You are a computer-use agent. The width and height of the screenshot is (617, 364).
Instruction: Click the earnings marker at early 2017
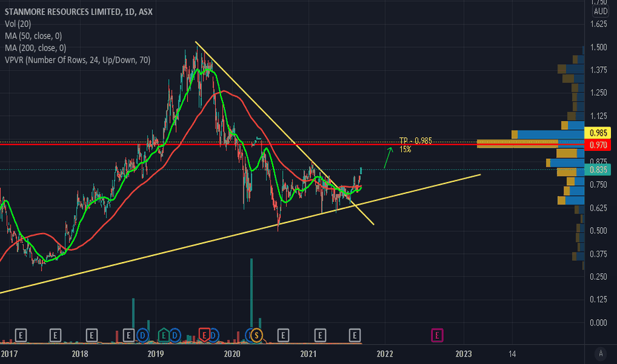pos(21,336)
